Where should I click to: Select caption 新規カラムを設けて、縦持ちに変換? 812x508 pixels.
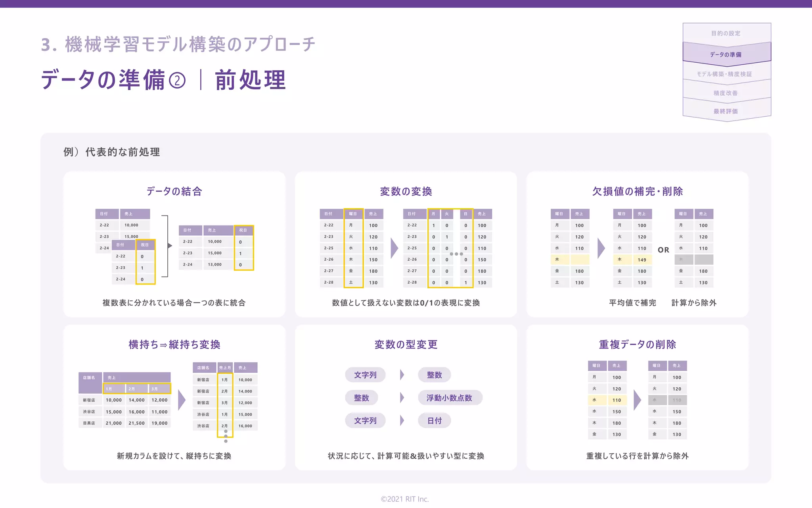point(174,456)
